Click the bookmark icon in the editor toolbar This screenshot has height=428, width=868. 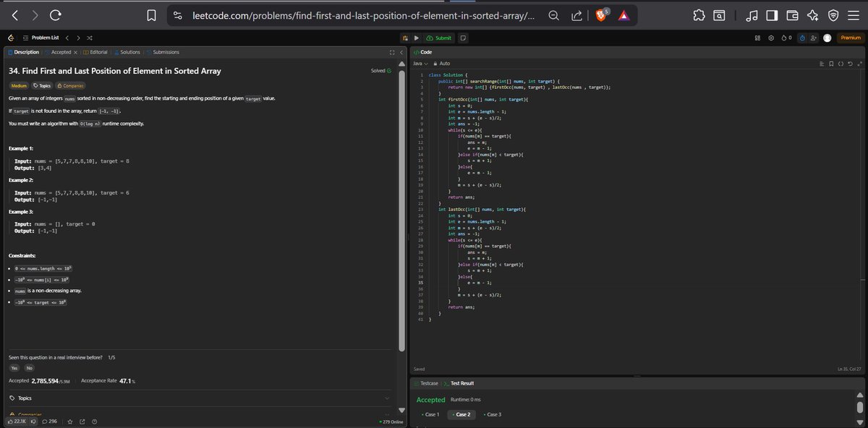[831, 64]
